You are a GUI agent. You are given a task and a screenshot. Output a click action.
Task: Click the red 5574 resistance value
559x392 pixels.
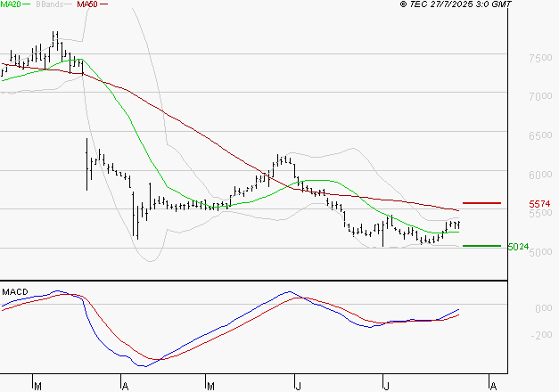click(539, 204)
